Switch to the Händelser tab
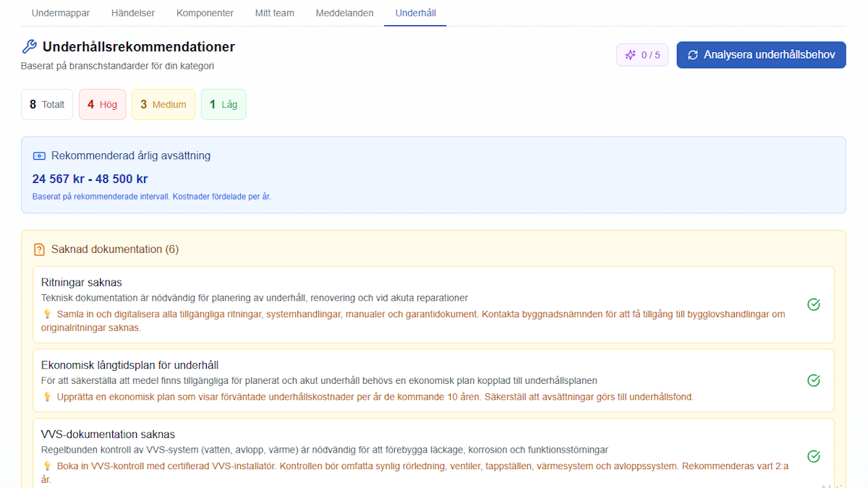Image resolution: width=868 pixels, height=488 pixels. click(x=133, y=13)
